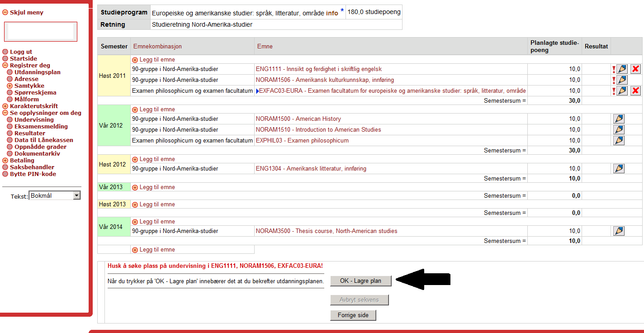The image size is (644, 333).
Task: Expand the Samtykke submenu
Action: pyautogui.click(x=10, y=86)
